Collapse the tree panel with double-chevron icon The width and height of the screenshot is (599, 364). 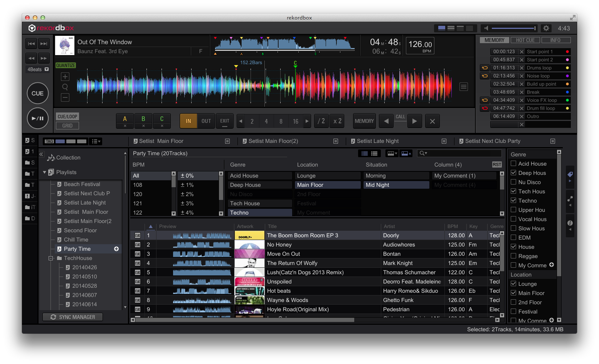click(41, 154)
